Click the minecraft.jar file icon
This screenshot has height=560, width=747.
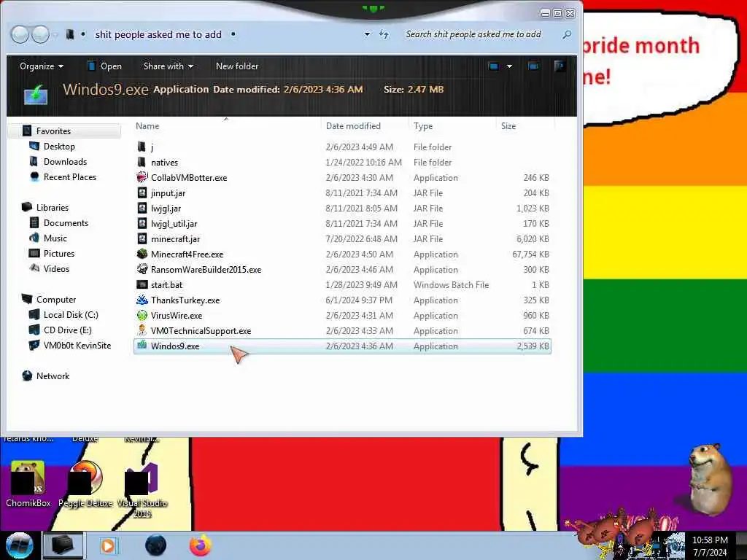pyautogui.click(x=142, y=238)
